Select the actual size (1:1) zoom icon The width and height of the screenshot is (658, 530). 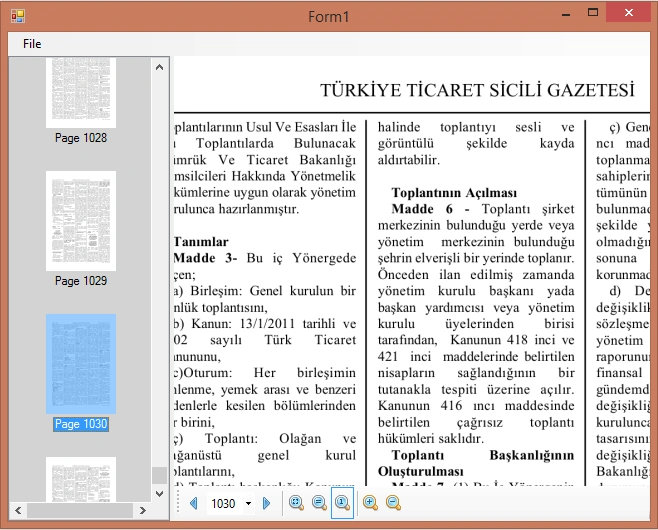point(342,502)
